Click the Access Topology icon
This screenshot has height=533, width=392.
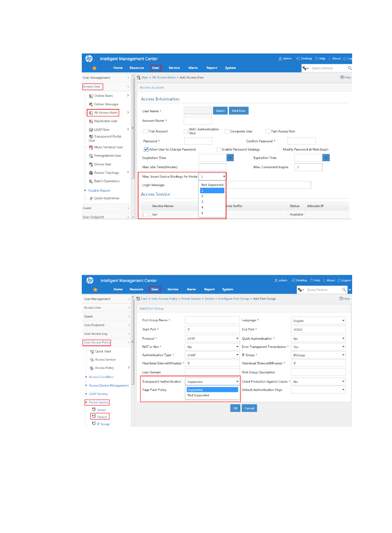[91, 173]
